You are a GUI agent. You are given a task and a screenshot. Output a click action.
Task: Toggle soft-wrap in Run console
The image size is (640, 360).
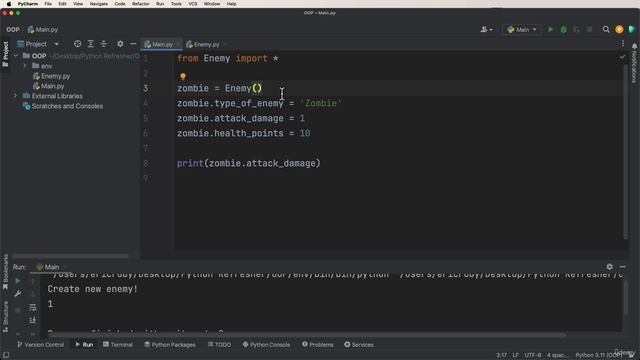pyautogui.click(x=33, y=307)
